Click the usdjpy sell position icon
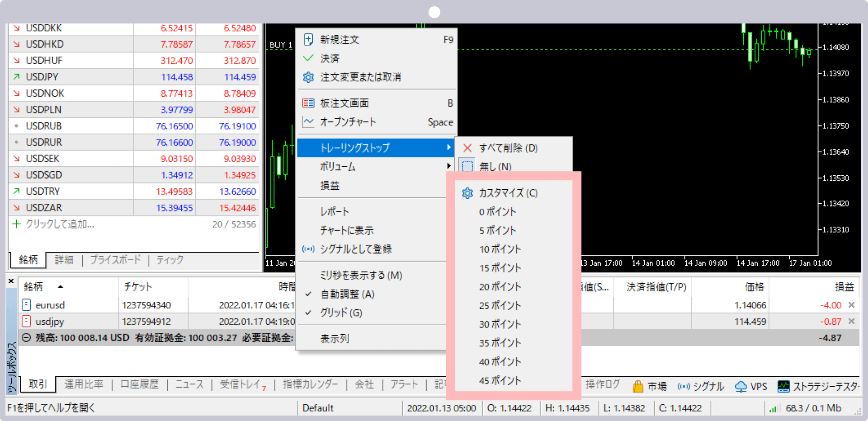The image size is (868, 421). pos(26,321)
